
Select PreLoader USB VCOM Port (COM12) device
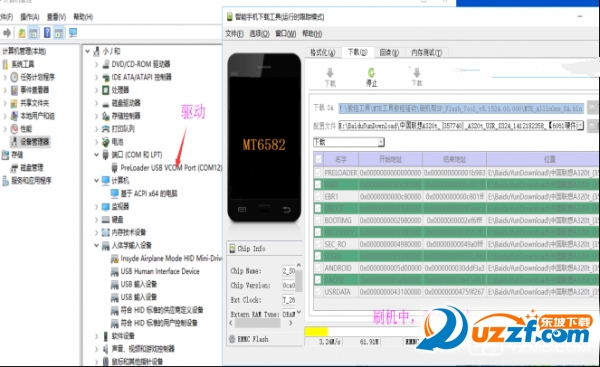click(x=171, y=168)
